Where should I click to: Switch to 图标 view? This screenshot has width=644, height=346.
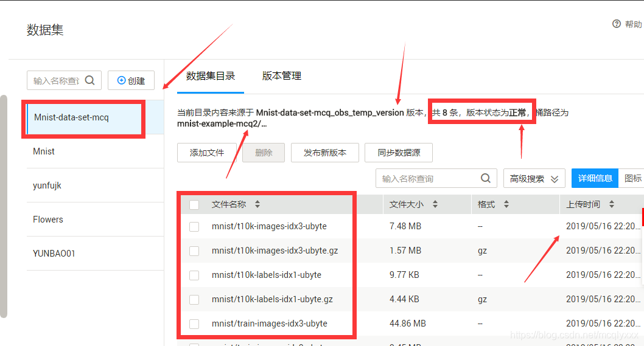(x=632, y=178)
